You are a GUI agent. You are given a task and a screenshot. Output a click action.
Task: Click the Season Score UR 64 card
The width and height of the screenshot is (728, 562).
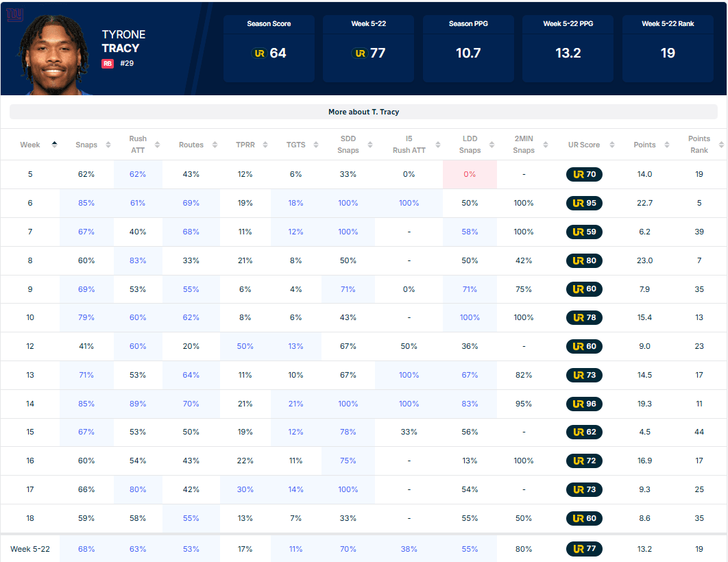coord(269,49)
